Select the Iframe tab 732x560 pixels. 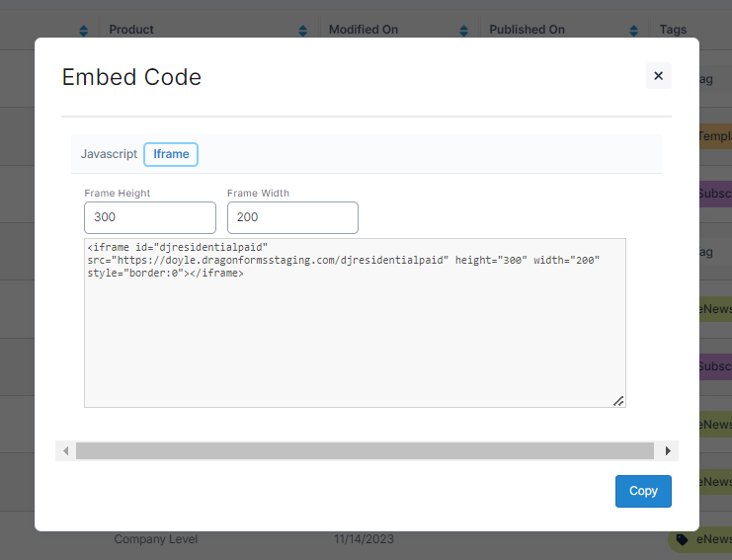171,154
